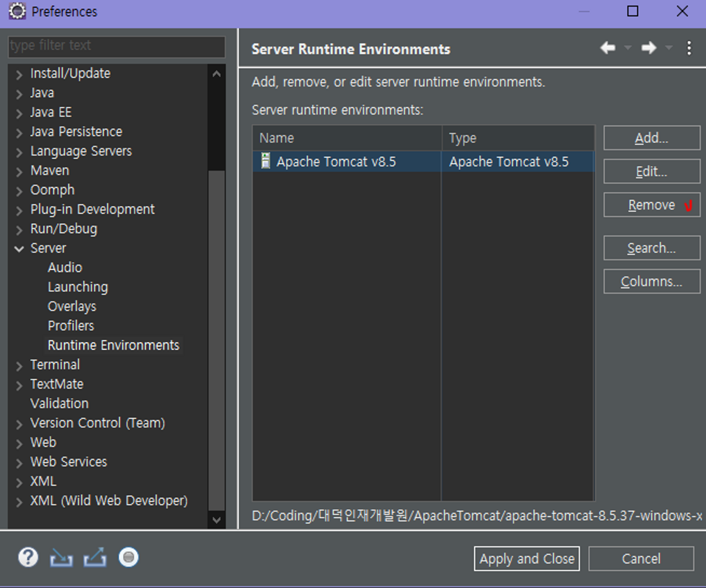Click the Import preferences icon
This screenshot has height=588, width=706.
point(61,558)
